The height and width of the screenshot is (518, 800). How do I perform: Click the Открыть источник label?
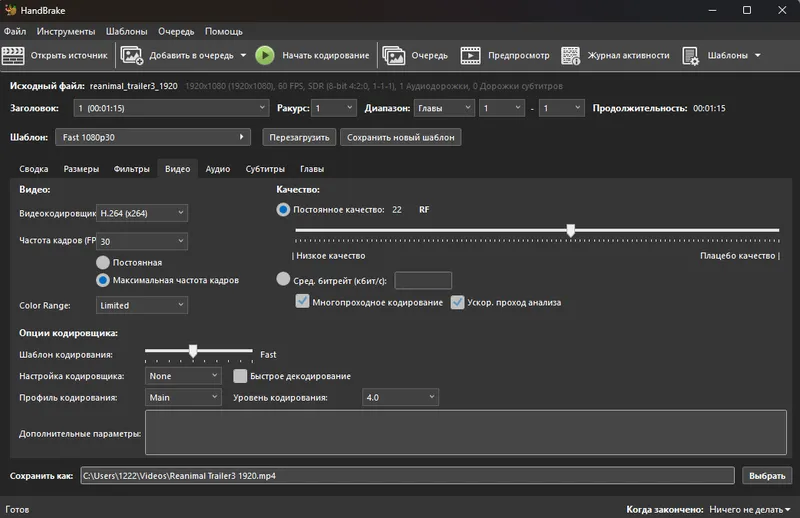click(69, 55)
